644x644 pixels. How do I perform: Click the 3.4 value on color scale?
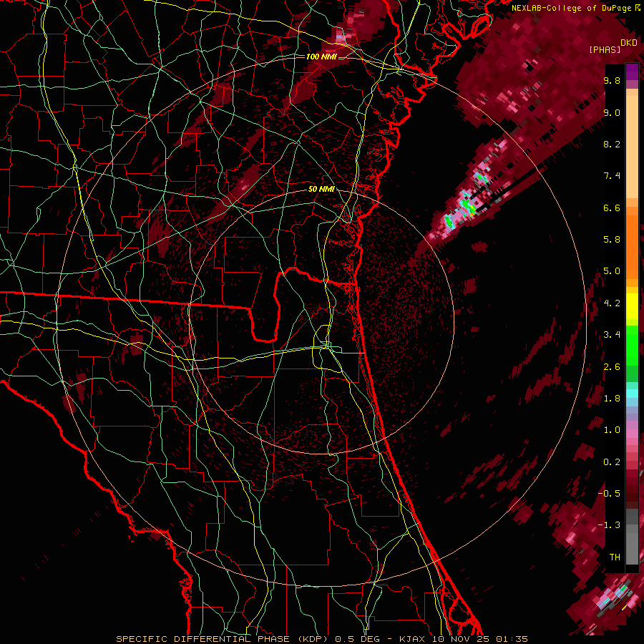(x=612, y=335)
